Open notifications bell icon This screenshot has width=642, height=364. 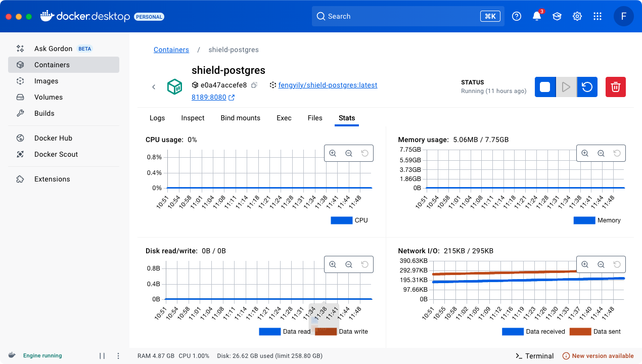(537, 16)
